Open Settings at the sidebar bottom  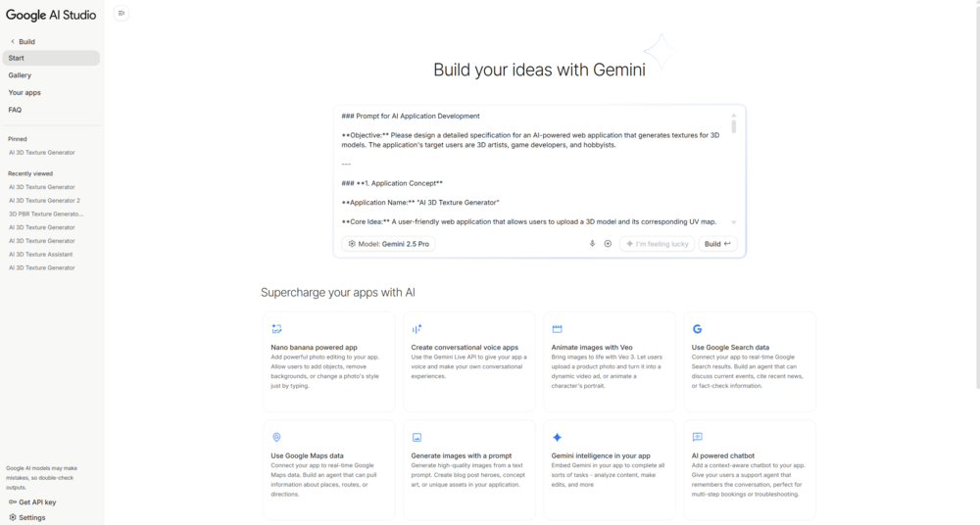[x=31, y=517]
